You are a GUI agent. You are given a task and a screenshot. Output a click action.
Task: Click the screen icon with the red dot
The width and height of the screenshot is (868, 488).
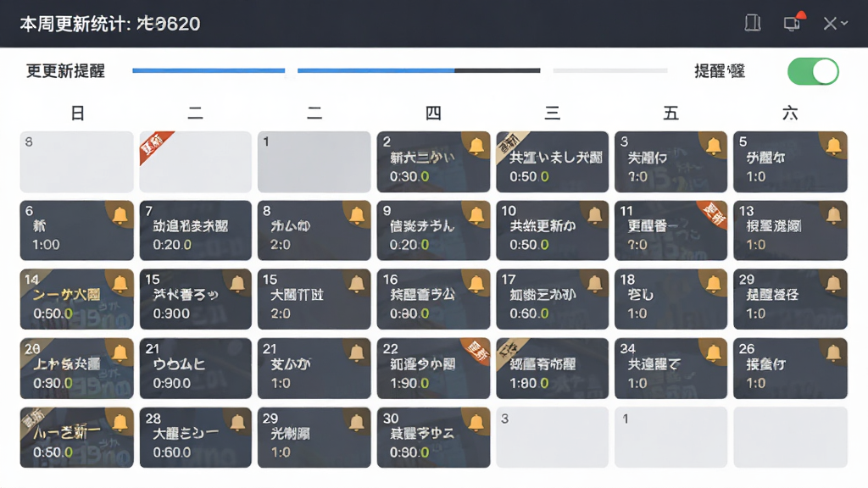click(793, 23)
